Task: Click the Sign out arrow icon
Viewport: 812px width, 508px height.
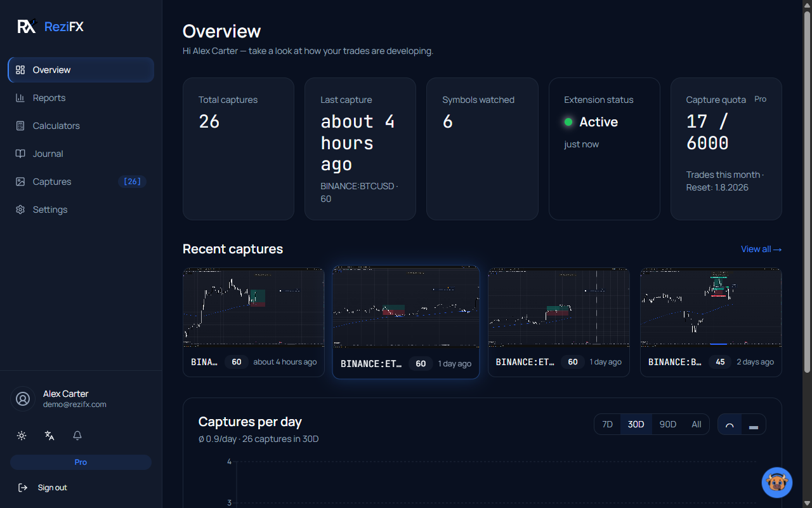Action: [x=23, y=488]
